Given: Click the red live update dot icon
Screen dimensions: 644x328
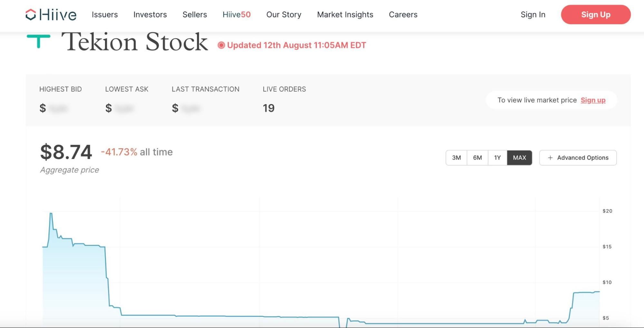Looking at the screenshot, I should [221, 45].
